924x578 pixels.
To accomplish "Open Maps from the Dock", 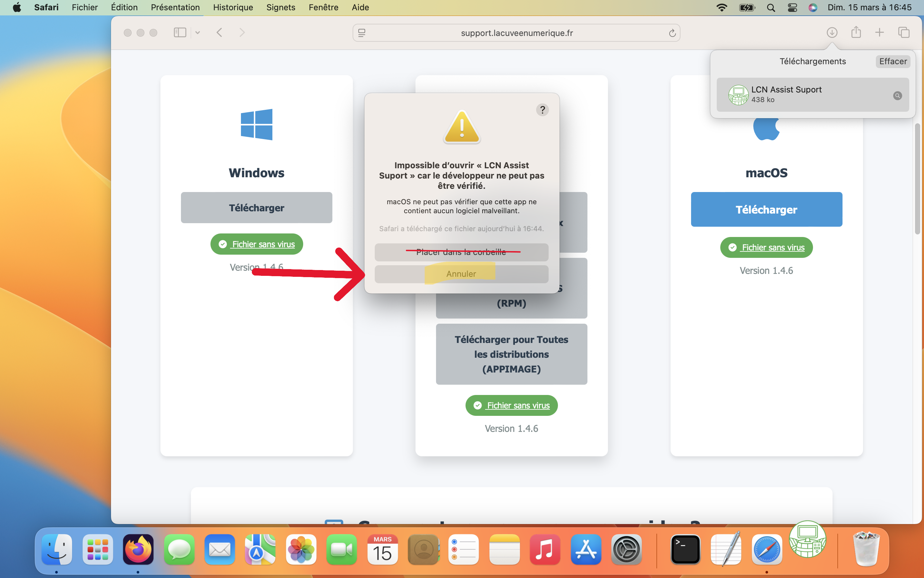I will (261, 550).
